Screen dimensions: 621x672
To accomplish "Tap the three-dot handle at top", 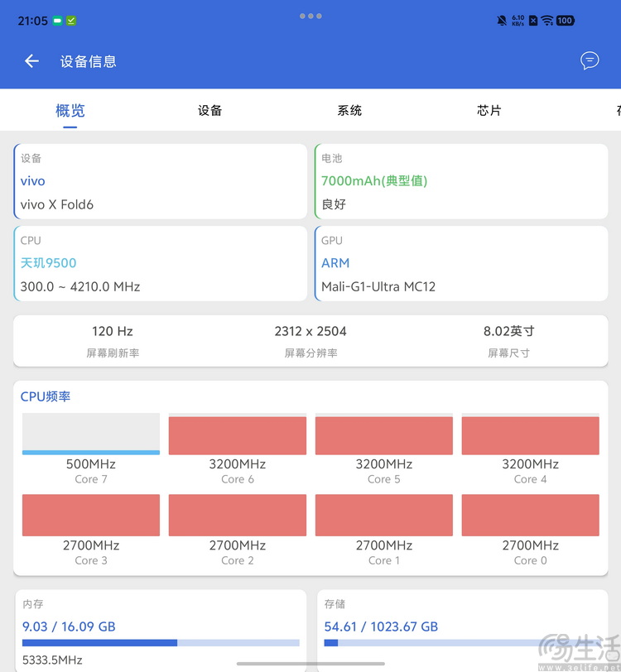I will (310, 16).
